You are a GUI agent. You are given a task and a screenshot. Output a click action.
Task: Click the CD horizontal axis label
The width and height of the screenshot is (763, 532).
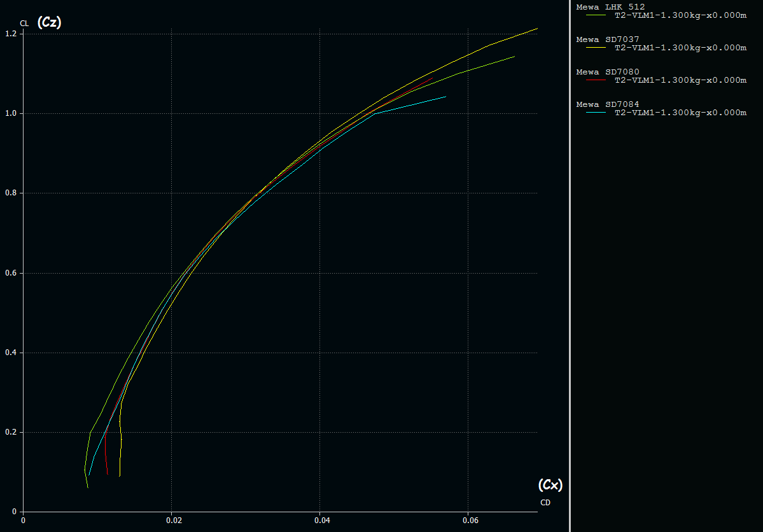(x=545, y=503)
